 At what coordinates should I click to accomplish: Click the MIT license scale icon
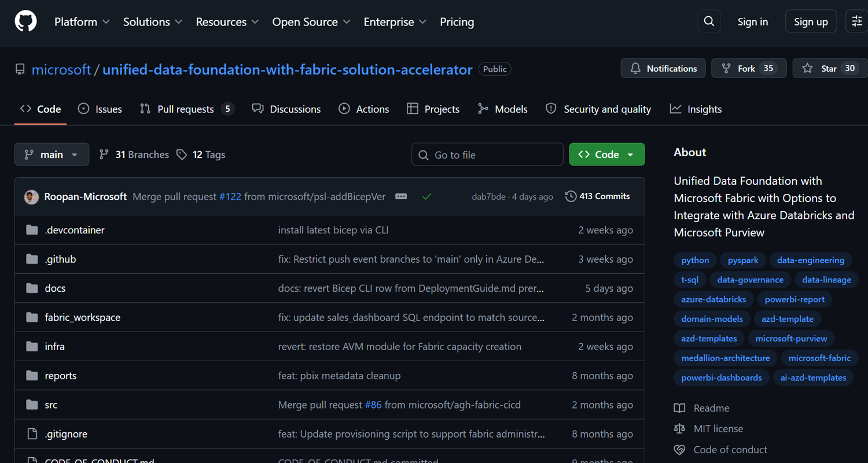click(679, 429)
